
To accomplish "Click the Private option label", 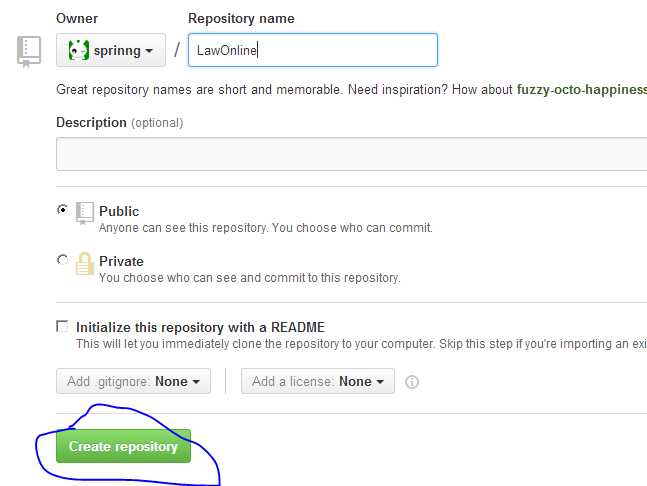I will pos(121,261).
